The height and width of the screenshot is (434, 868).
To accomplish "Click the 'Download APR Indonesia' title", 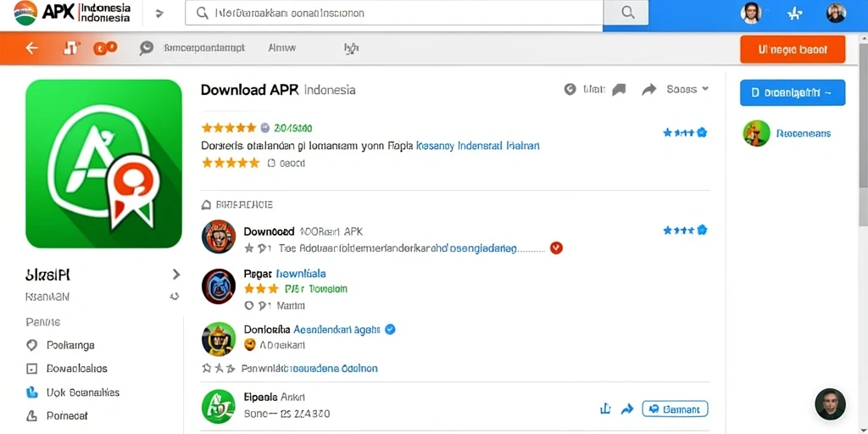I will [x=278, y=90].
